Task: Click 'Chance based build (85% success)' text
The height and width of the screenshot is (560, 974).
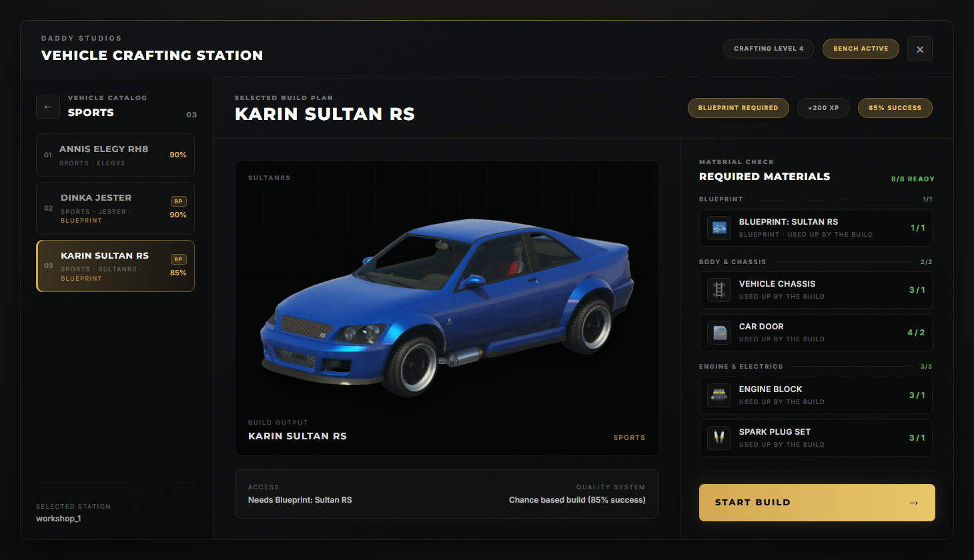Action: 577,500
